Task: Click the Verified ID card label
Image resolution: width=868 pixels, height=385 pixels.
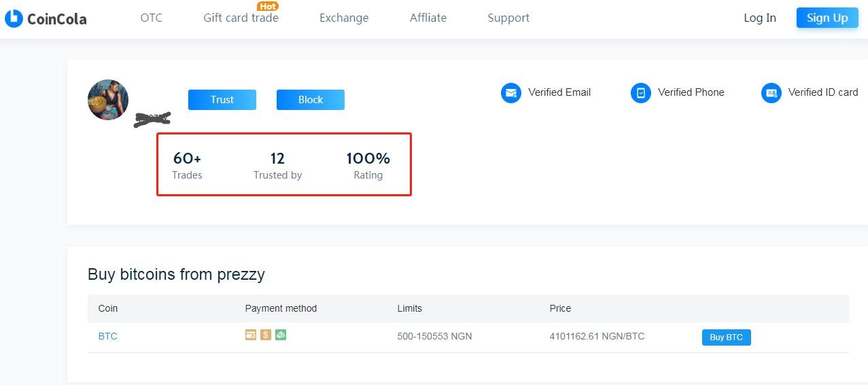Action: tap(823, 92)
